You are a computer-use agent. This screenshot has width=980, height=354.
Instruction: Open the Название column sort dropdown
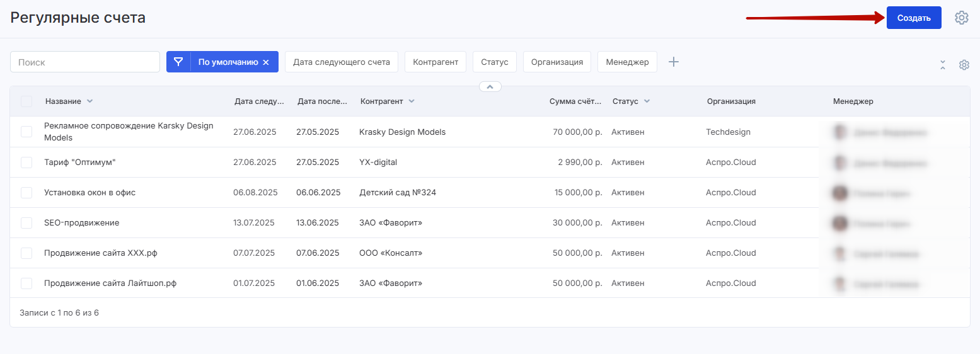(x=89, y=101)
